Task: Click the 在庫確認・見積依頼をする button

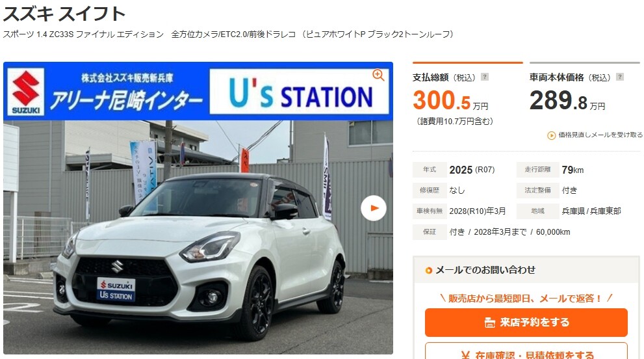Action: pos(526,351)
